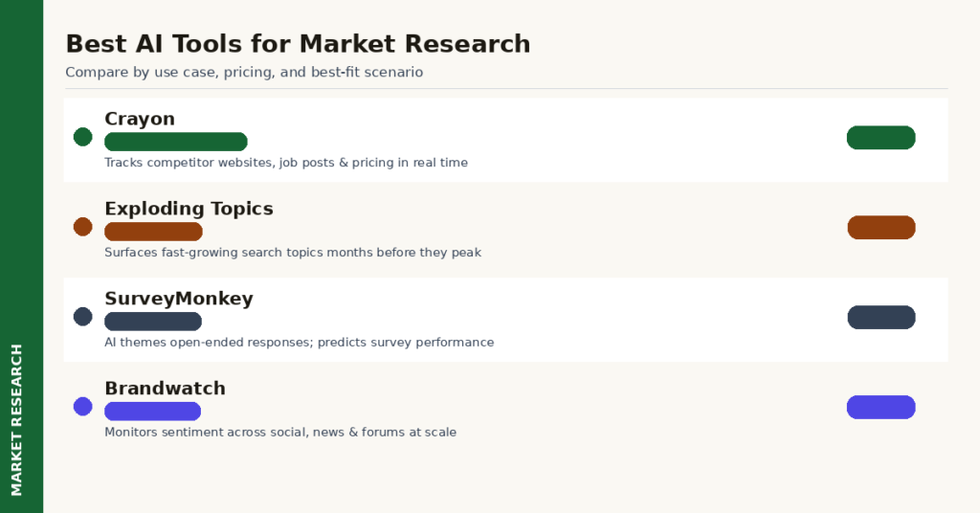Click the slate badge at right of SurveyMonkey row
Screen dimensions: 980x513
click(881, 318)
